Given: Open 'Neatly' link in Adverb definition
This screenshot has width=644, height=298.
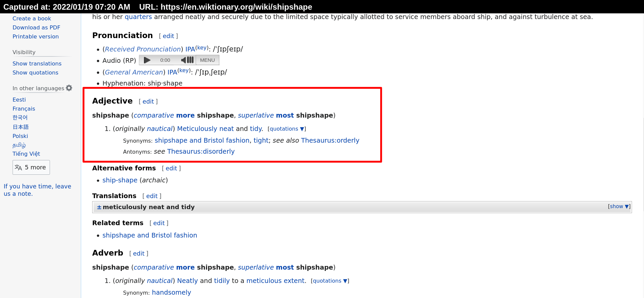Looking at the screenshot, I should (187, 281).
